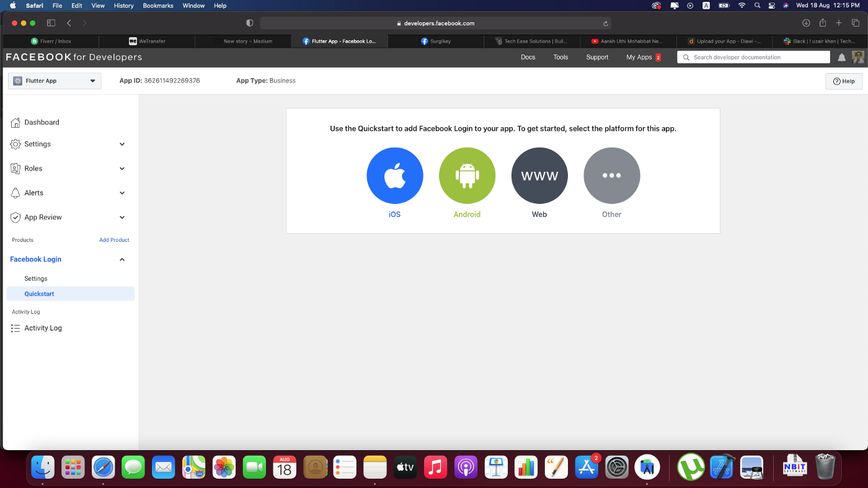Click the Settings gear icon in sidebar
Viewport: 868px width, 488px height.
pyautogui.click(x=15, y=144)
